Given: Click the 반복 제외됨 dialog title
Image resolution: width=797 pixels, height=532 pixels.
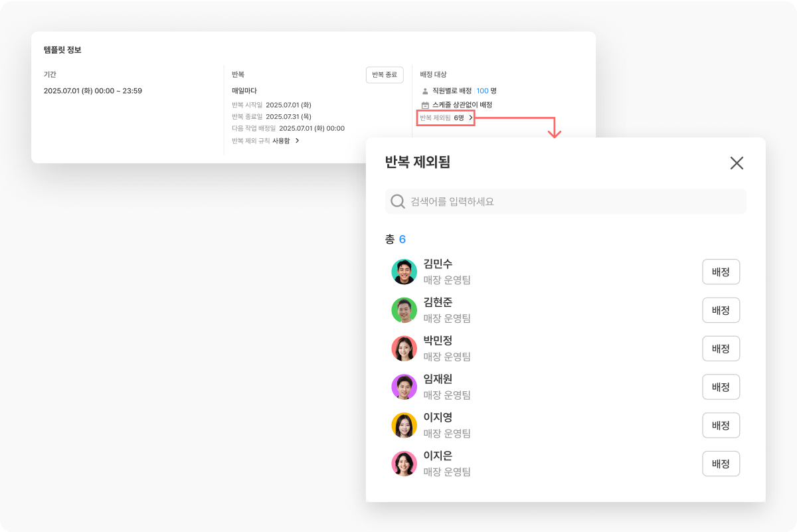Looking at the screenshot, I should (418, 162).
